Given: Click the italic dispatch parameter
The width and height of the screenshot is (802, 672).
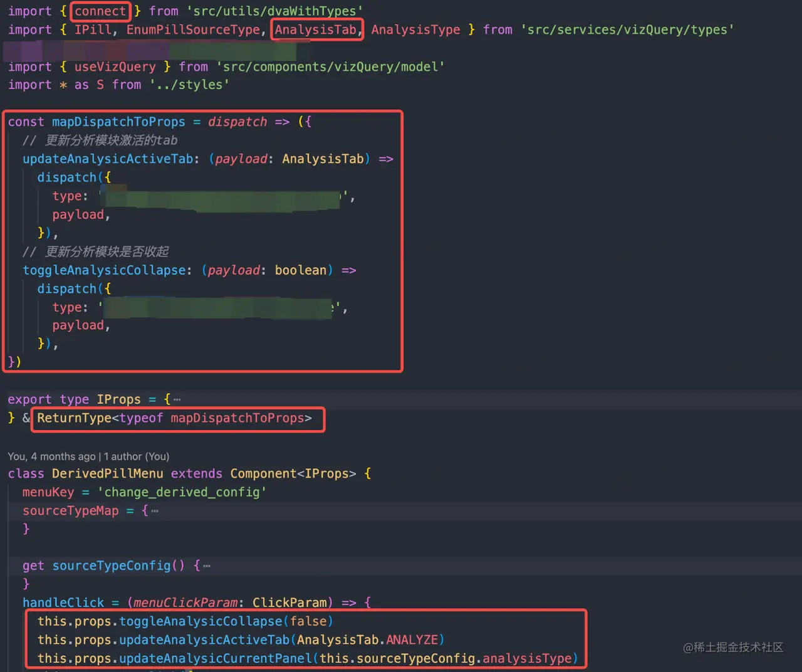Looking at the screenshot, I should (237, 122).
